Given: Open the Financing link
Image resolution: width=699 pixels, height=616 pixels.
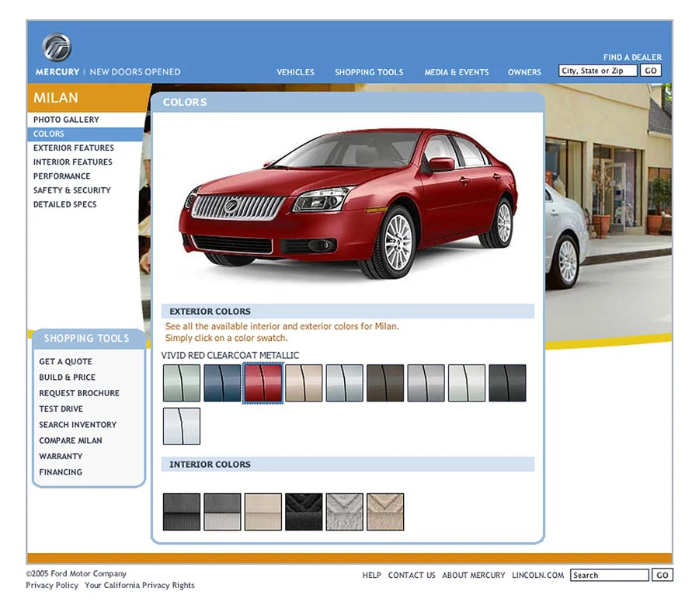Looking at the screenshot, I should 61,472.
